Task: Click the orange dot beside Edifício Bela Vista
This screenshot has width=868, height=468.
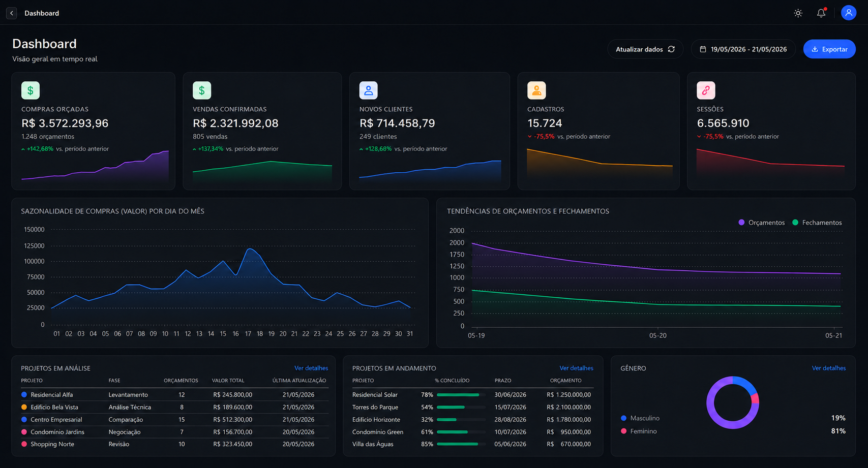Action: tap(24, 407)
